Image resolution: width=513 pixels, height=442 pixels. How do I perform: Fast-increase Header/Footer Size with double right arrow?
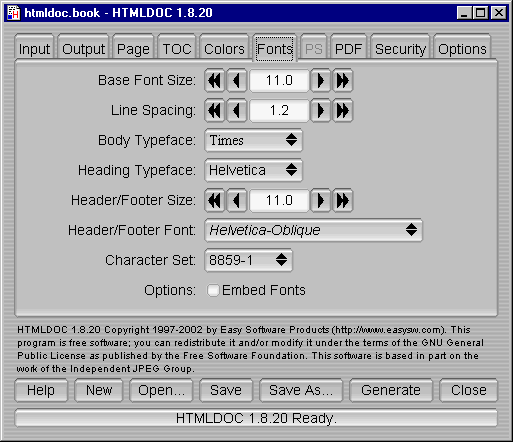click(x=342, y=200)
